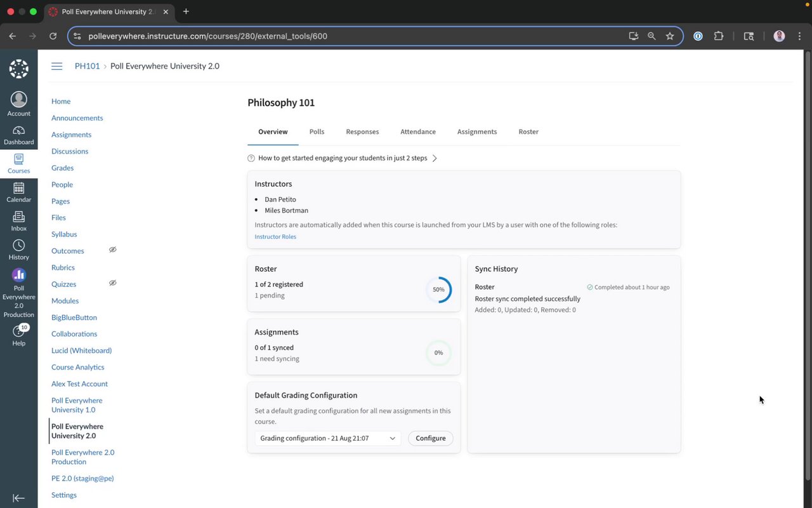Open Files in course navigation
812x508 pixels.
click(59, 218)
